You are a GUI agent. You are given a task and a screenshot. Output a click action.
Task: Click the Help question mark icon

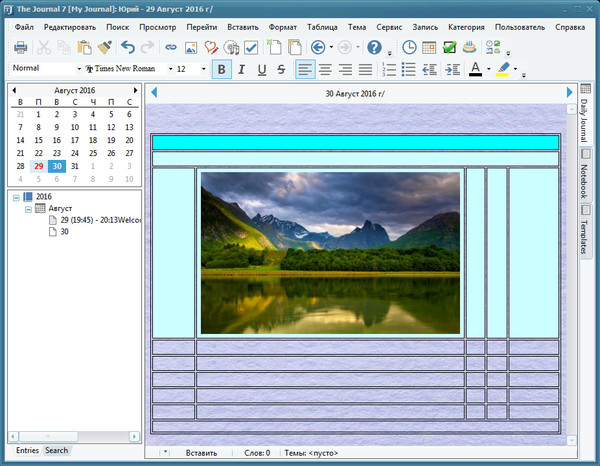click(x=373, y=47)
